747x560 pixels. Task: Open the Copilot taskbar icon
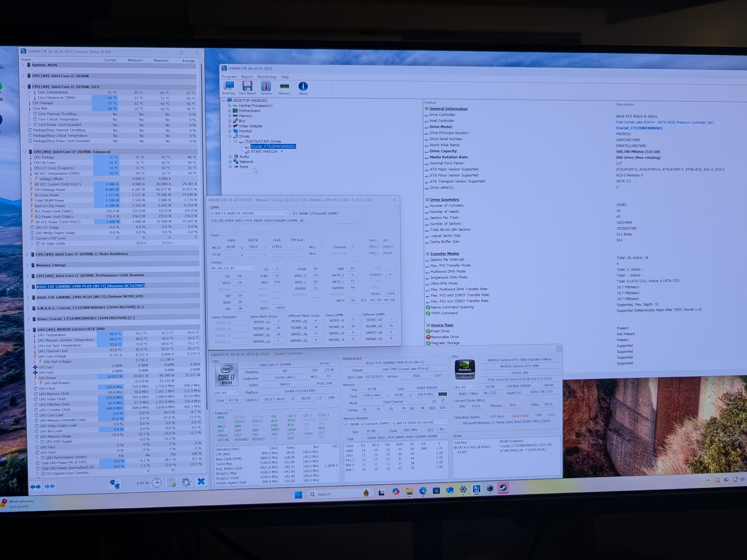pos(396,492)
